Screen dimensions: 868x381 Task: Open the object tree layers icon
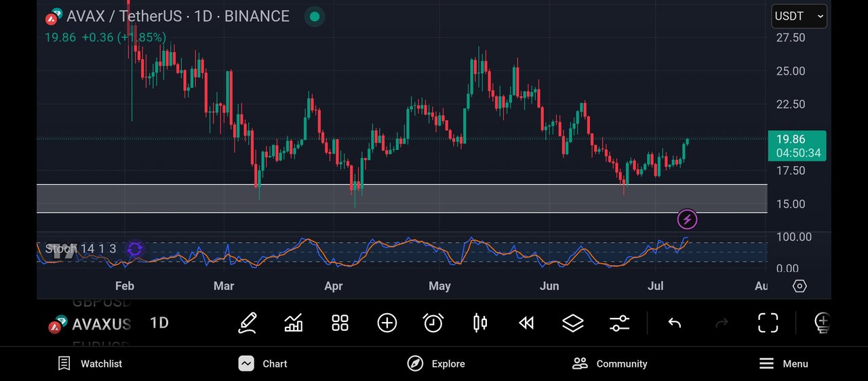tap(573, 323)
